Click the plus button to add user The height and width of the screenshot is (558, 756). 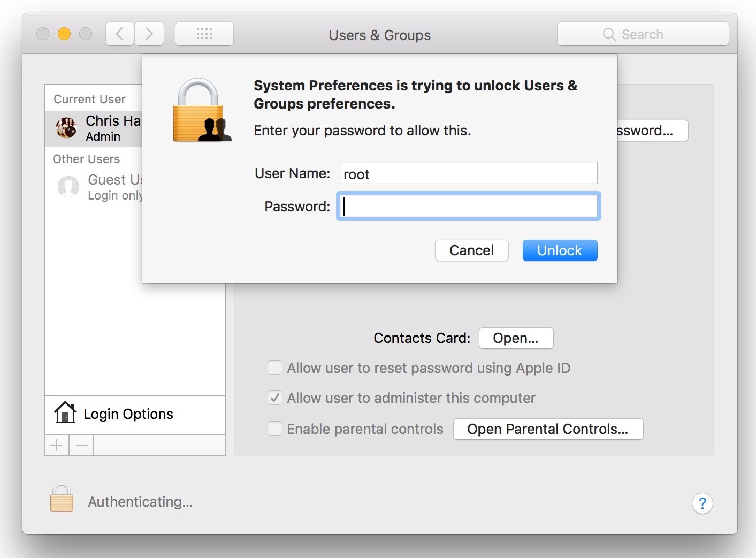(x=57, y=445)
